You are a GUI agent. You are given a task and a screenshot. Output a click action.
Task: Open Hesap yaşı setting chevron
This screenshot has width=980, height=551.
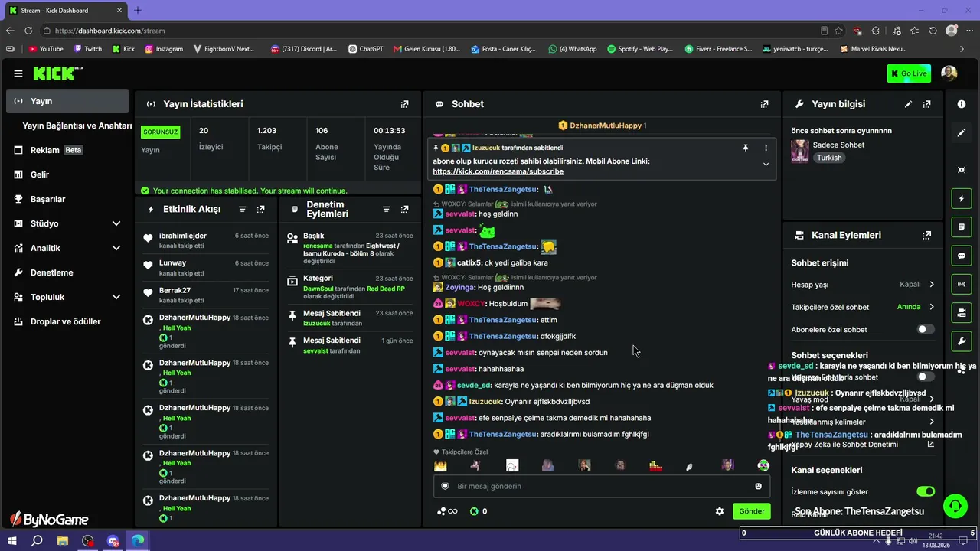click(932, 285)
